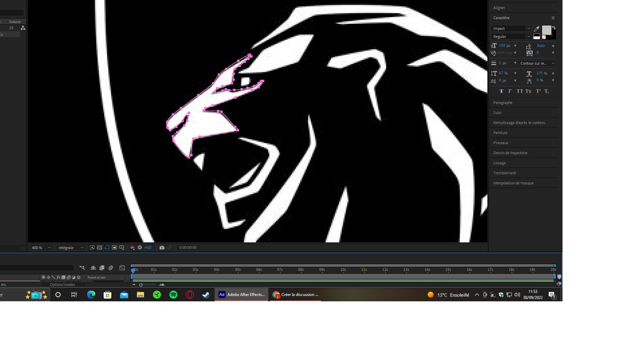This screenshot has height=362, width=644.
Task: Expand the Pinceaux panel
Action: coord(501,143)
